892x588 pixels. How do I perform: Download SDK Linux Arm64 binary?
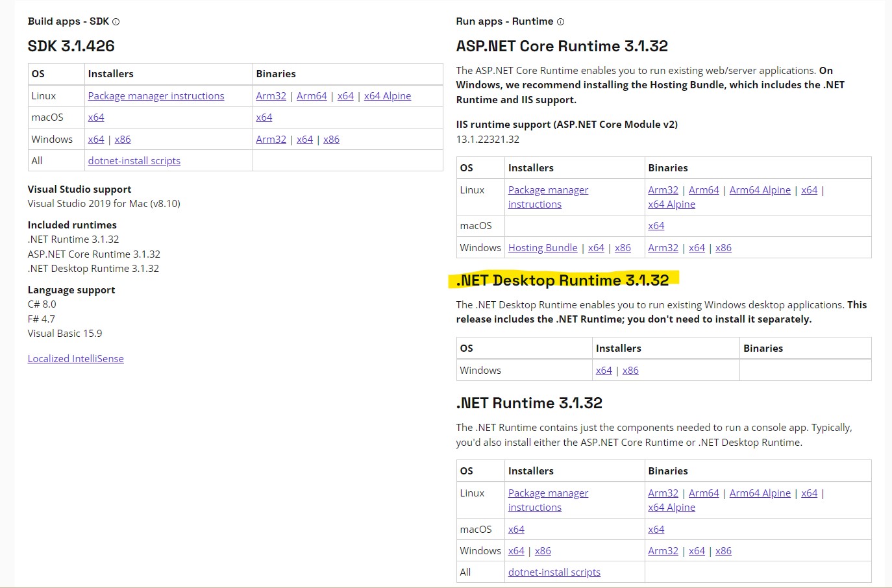pos(312,96)
